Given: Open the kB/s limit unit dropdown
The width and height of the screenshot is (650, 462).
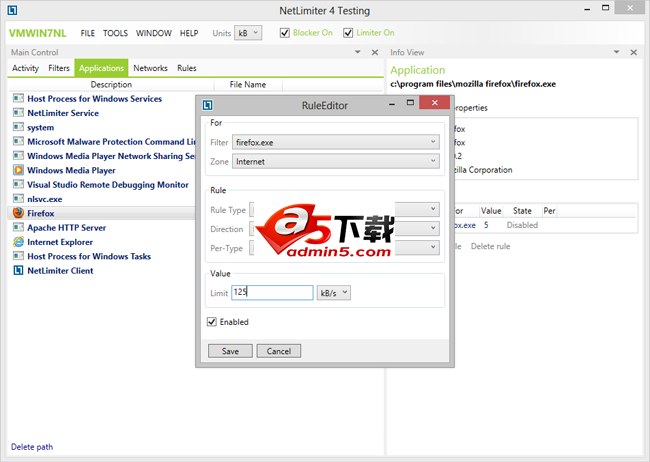Looking at the screenshot, I should pyautogui.click(x=334, y=293).
